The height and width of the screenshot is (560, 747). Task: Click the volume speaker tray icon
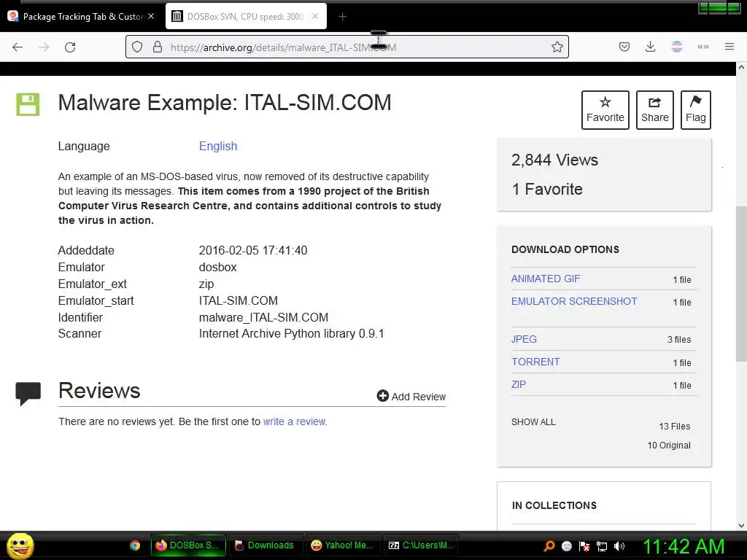[x=619, y=546]
